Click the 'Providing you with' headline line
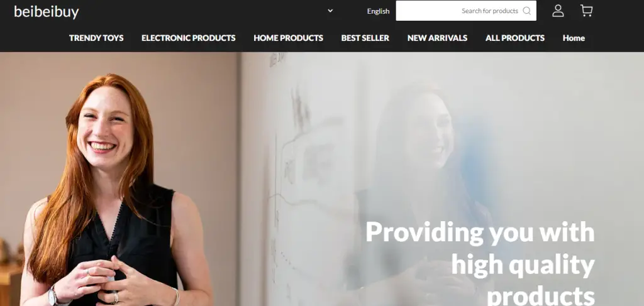Screen dimensions: 644x306 (480, 232)
